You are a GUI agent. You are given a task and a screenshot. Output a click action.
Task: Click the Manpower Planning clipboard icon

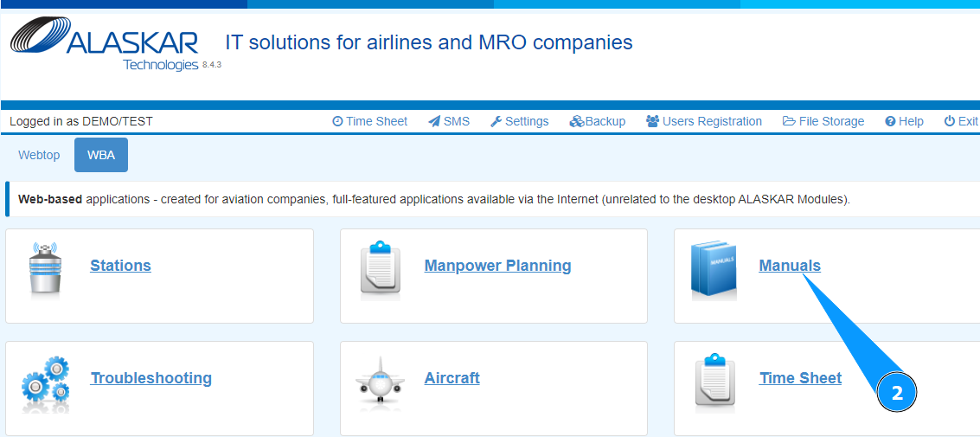click(x=380, y=270)
